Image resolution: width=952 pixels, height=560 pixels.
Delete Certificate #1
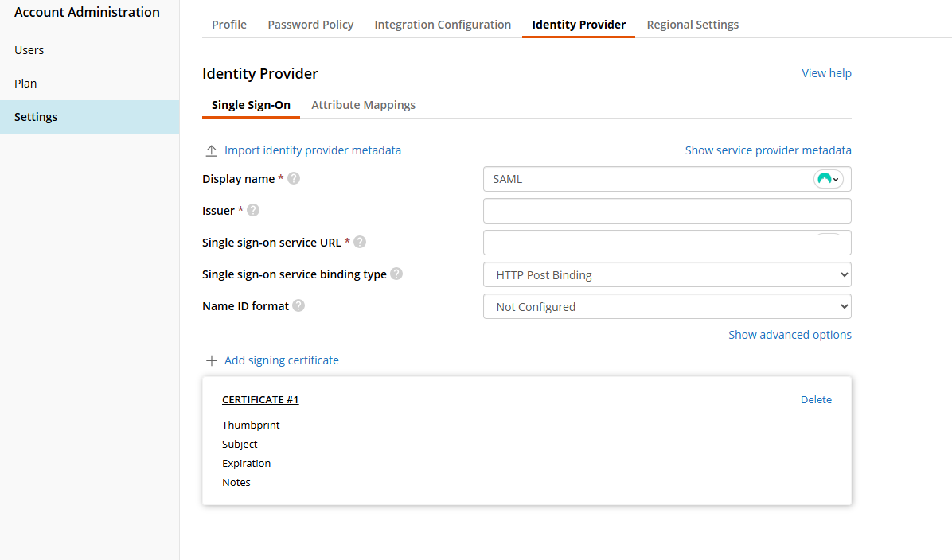816,400
